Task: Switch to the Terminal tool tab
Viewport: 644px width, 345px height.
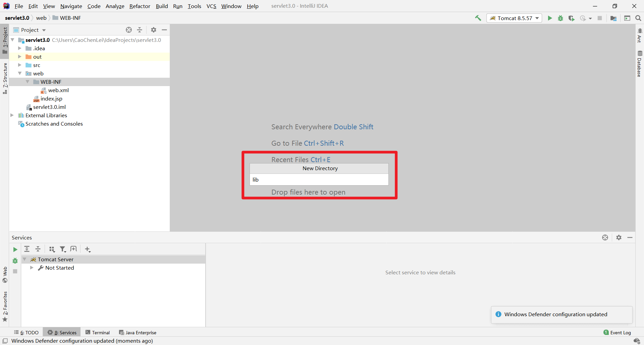Action: [x=98, y=332]
